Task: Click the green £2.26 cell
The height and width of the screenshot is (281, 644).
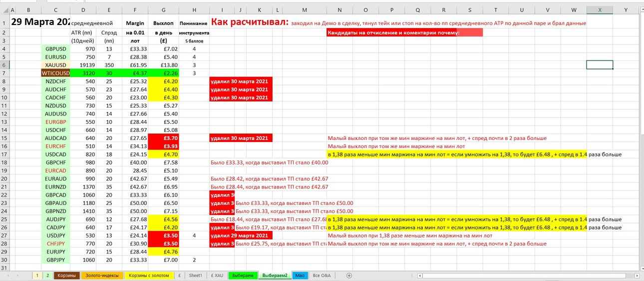Action: coord(164,73)
